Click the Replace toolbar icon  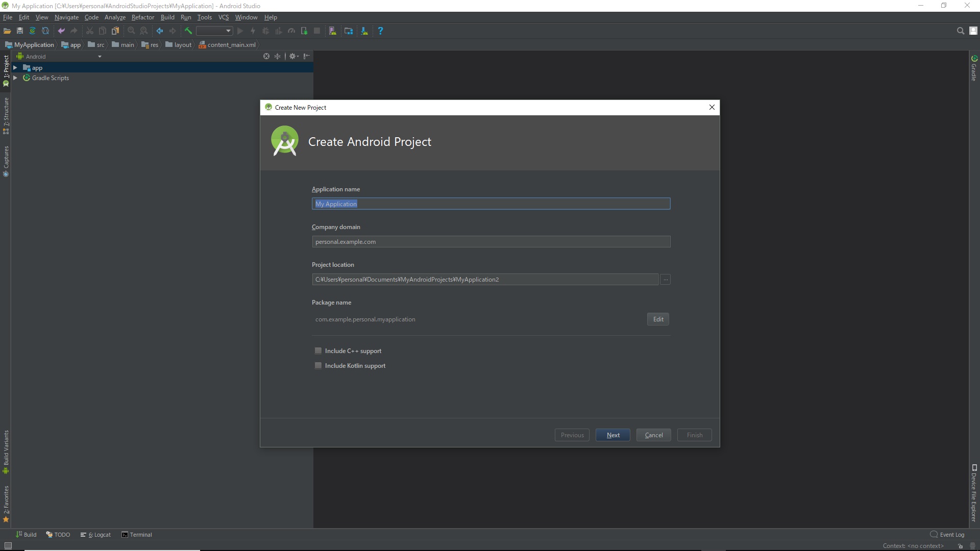144,31
